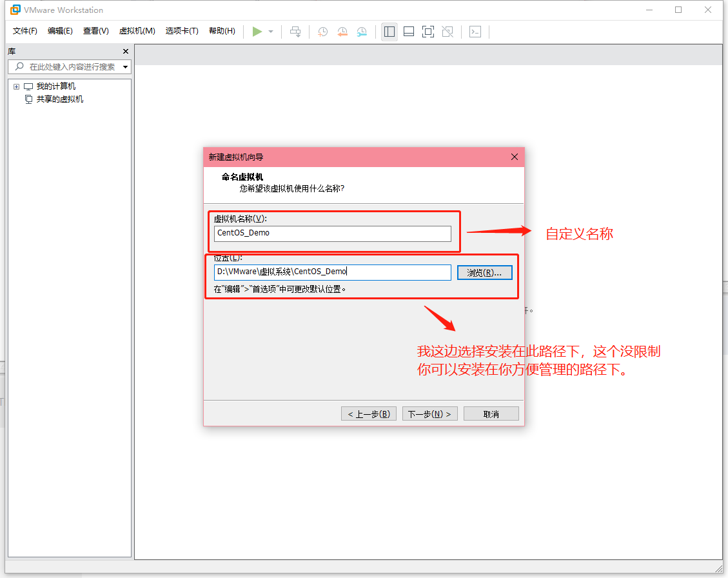
Task: Click the 取消 cancel button
Action: tap(491, 414)
